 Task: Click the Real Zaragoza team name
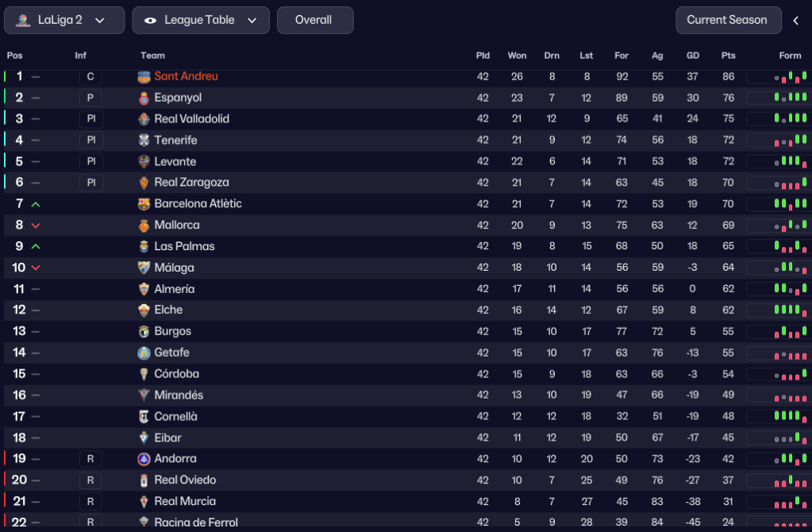[x=191, y=183]
